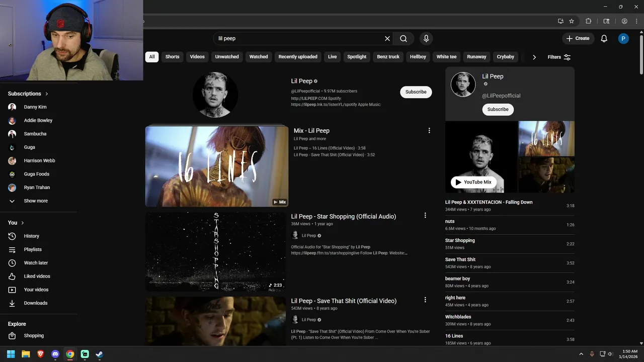Open Filters options

(559, 57)
